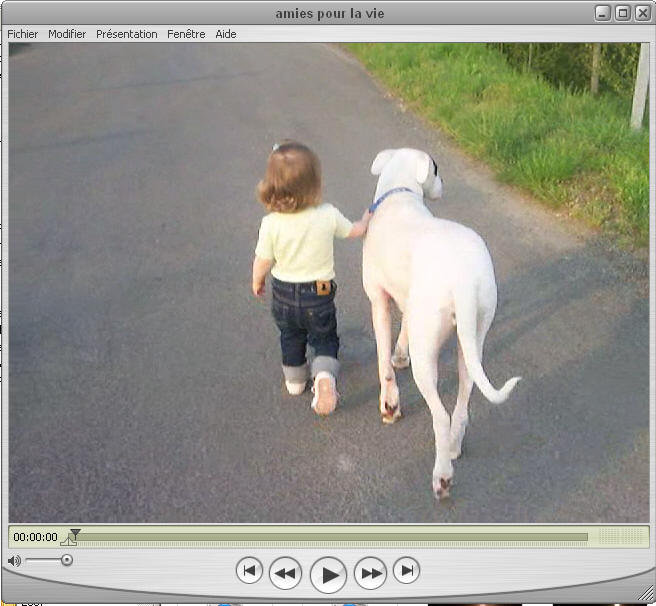Play the video with the play button
Image resolution: width=656 pixels, height=606 pixels.
coord(328,575)
